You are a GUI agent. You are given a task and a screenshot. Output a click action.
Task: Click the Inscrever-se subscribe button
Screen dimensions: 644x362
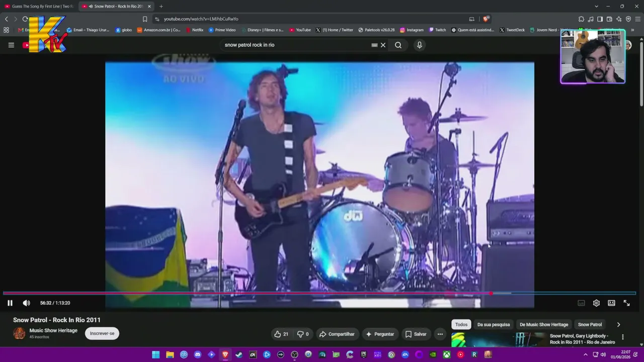coord(102,333)
